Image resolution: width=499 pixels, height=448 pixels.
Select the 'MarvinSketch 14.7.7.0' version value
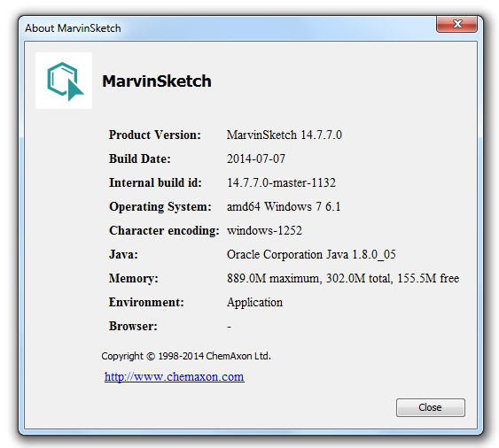click(x=285, y=135)
